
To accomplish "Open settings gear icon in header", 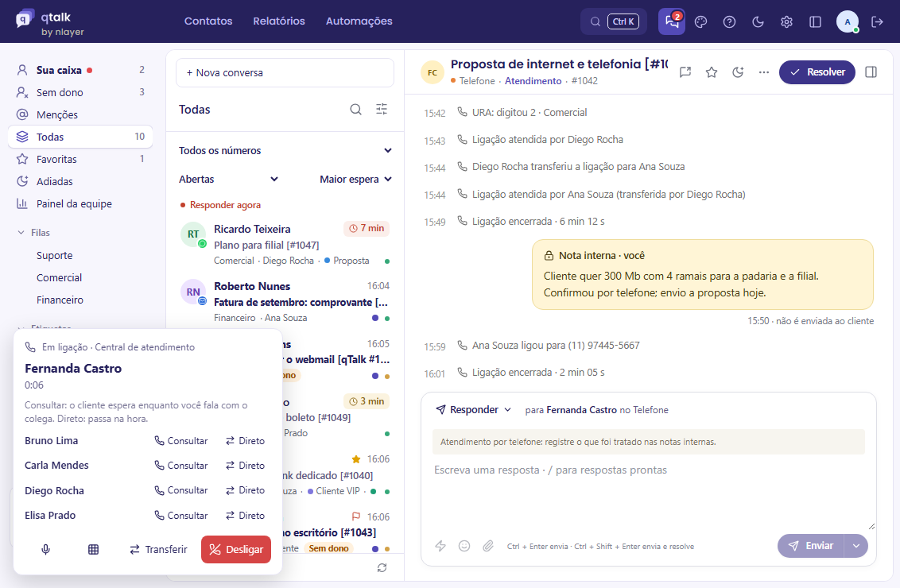I will tap(787, 21).
